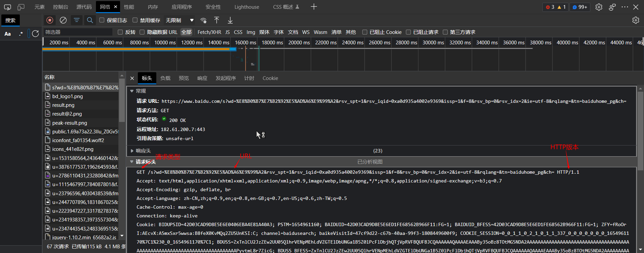Check the blocked cookies checkbox
Viewport: 644px width, 253px height.
(365, 32)
